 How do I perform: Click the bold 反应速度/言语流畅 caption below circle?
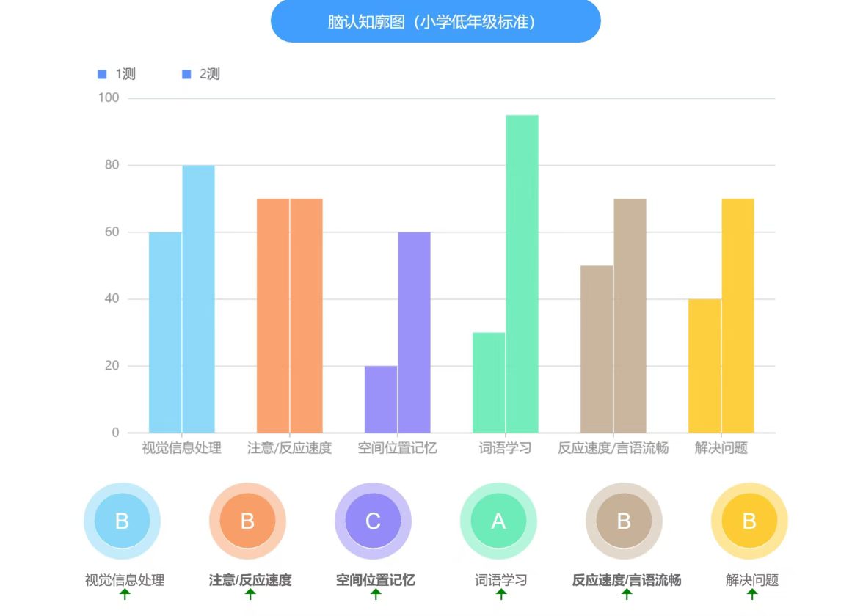point(627,580)
